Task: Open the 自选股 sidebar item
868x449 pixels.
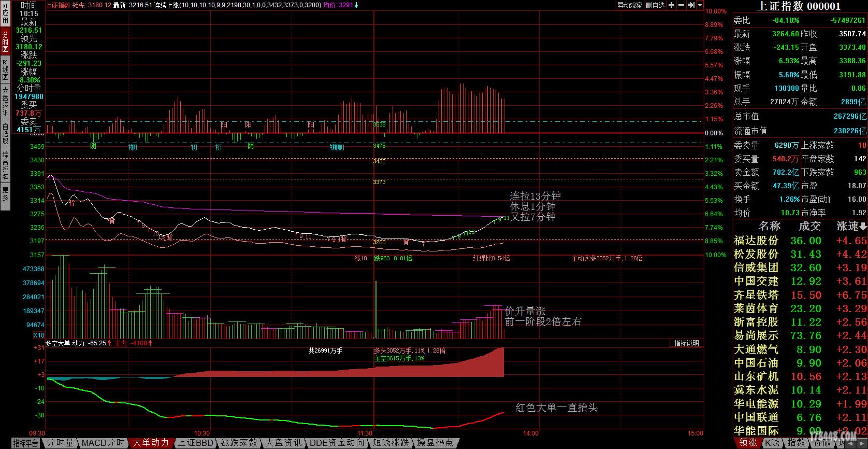Action: 5,133
